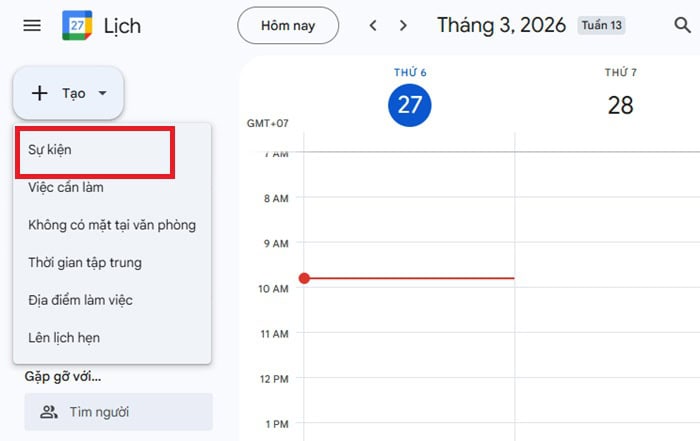Pick Thời gian tập trung entry
Screen dimensions: 700x441
coord(85,263)
